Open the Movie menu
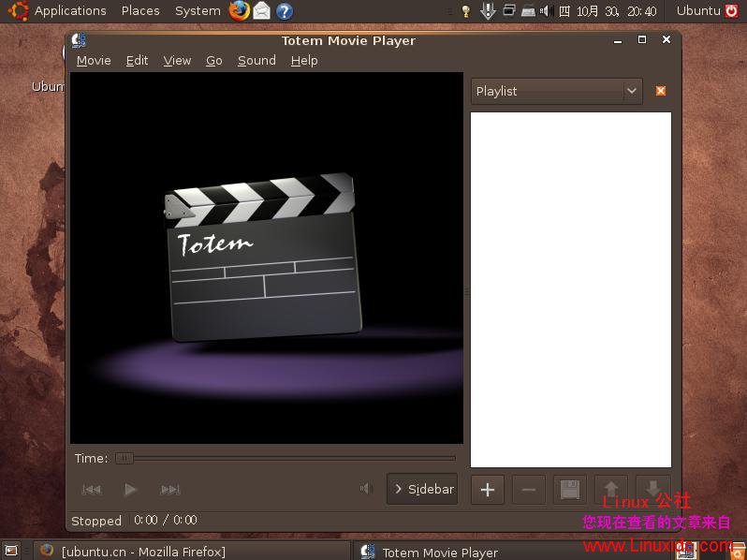Screen dimensions: 747x560 coord(94,61)
